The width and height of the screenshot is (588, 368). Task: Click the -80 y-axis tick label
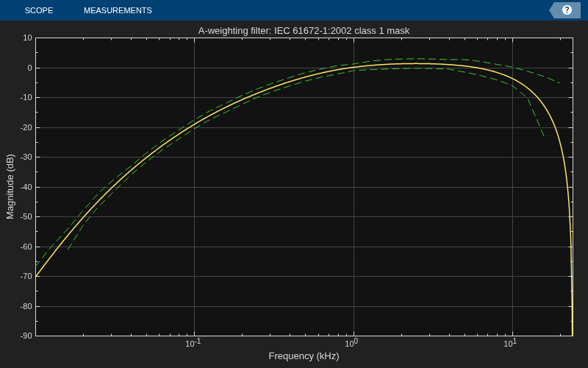[26, 306]
